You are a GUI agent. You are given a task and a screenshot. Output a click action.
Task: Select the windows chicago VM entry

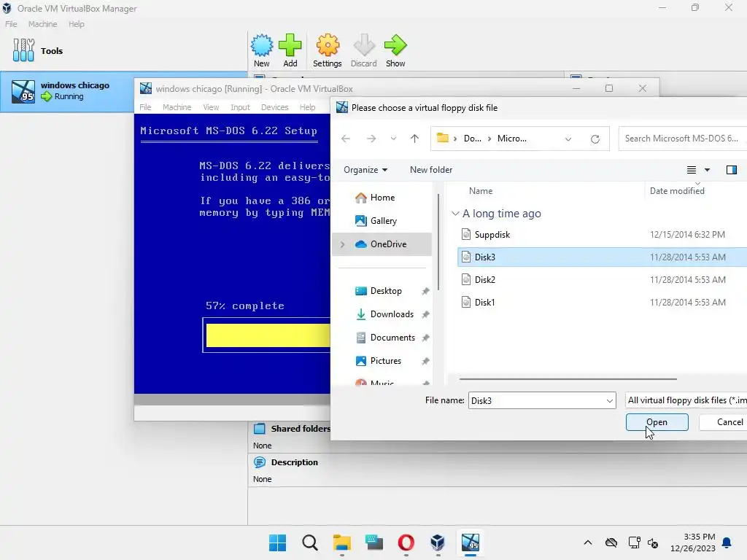click(67, 91)
